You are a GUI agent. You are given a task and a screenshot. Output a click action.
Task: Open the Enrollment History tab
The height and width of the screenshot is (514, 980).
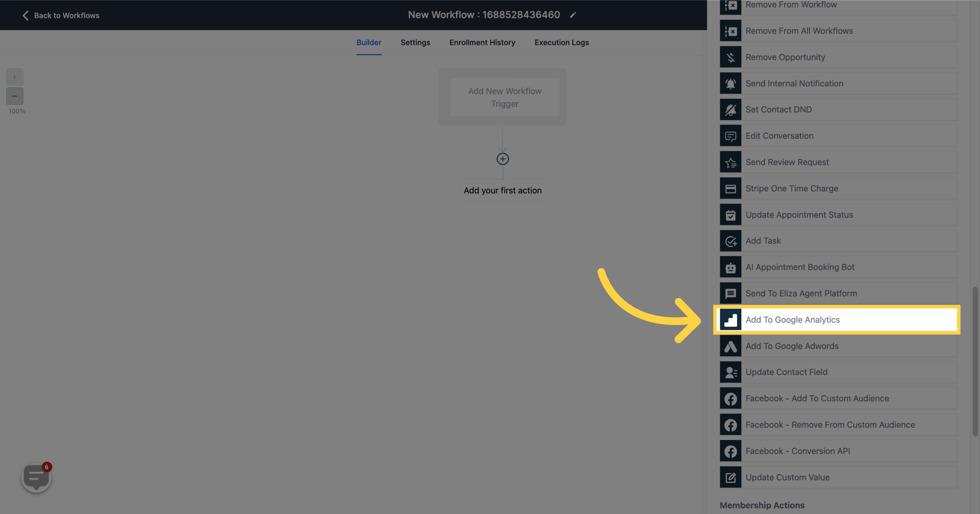[x=482, y=42]
